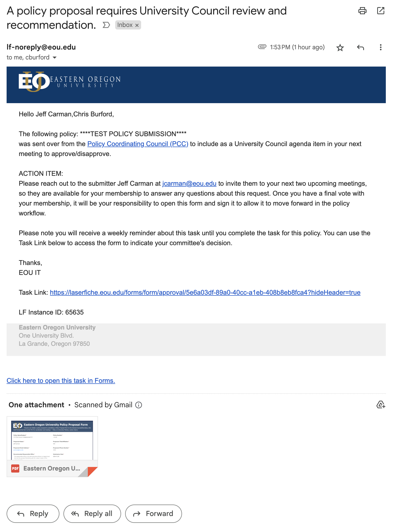Screen dimensions: 398x532
Task: Click the jcarman@eou.edu email link
Action: pyautogui.click(x=189, y=183)
